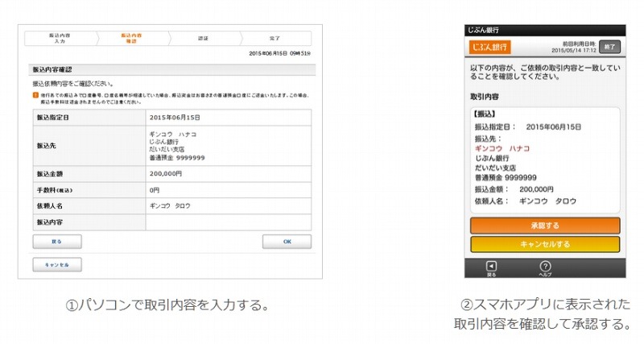Click the 200,000円 amount cell
Viewport: 644px width, 344px height.
tap(229, 174)
